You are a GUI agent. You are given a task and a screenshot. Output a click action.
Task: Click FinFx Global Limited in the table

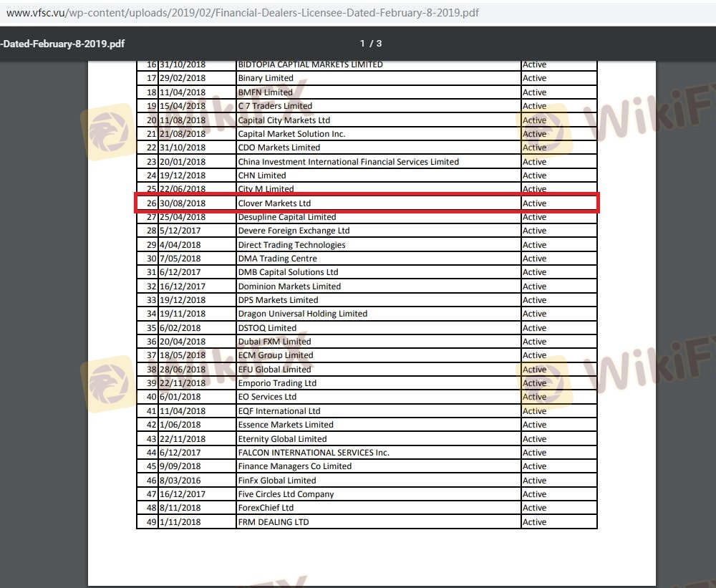[276, 481]
